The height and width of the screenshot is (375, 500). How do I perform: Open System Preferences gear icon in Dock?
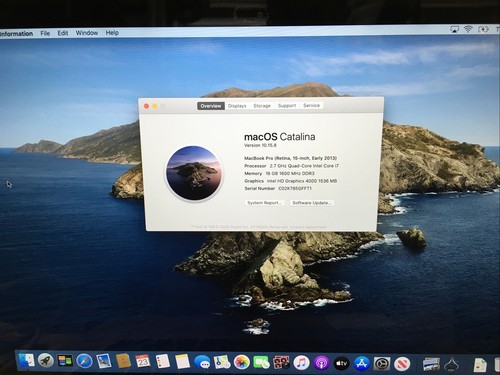382,364
